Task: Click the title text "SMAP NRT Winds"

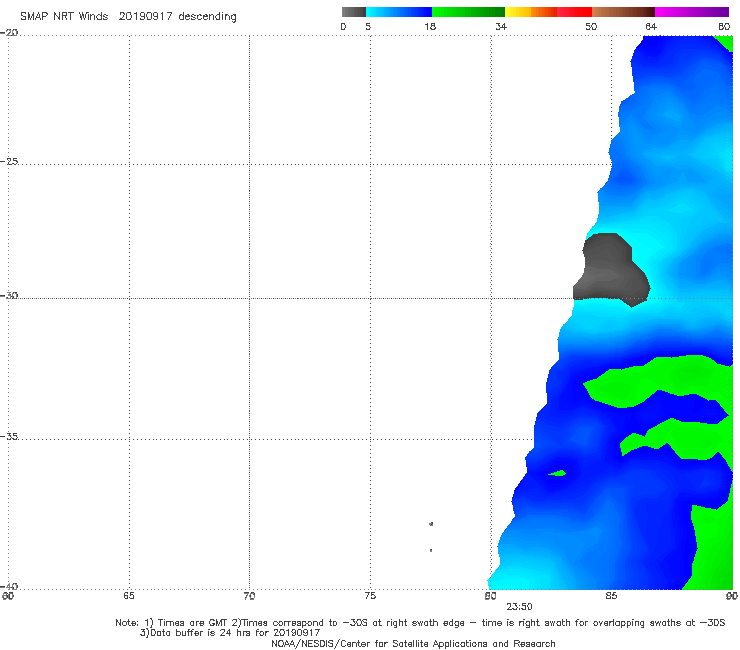Action: [x=64, y=16]
